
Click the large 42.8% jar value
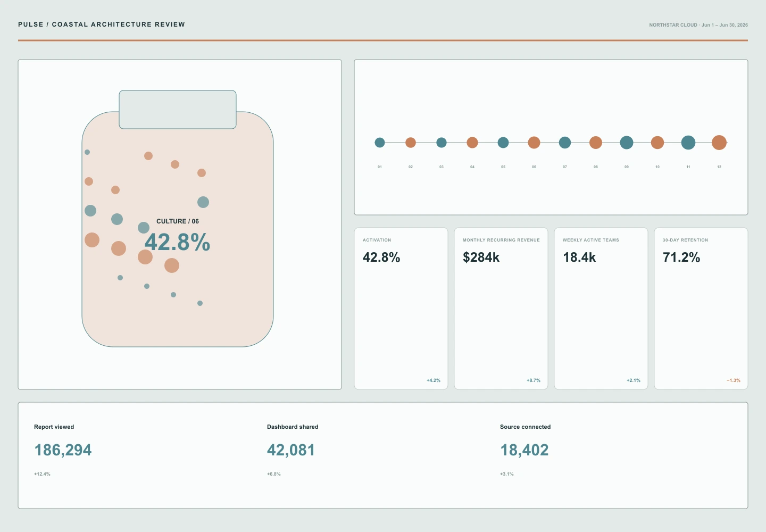[x=178, y=243]
